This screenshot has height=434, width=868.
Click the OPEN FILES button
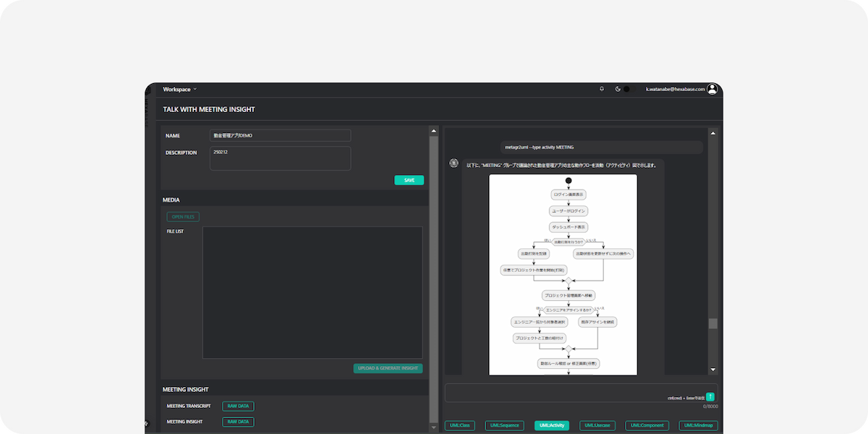pos(183,216)
